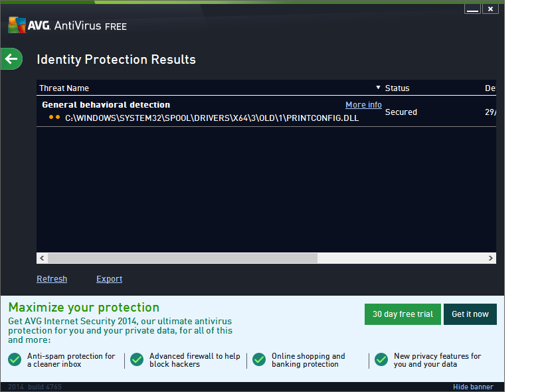Sort by Status column header
Image resolution: width=544 pixels, height=392 pixels.
click(397, 88)
